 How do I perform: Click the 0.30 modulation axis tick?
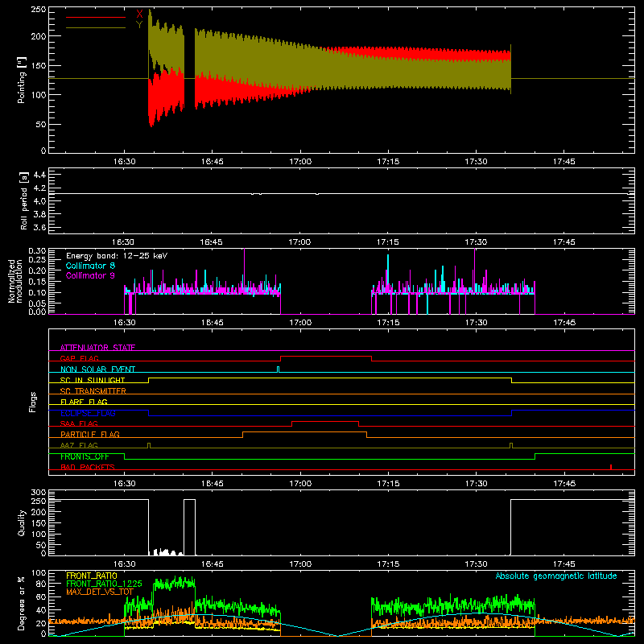click(x=37, y=251)
